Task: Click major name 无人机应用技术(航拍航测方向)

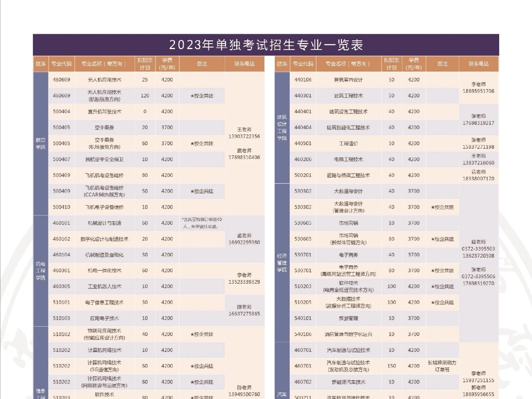Action: tap(104, 96)
